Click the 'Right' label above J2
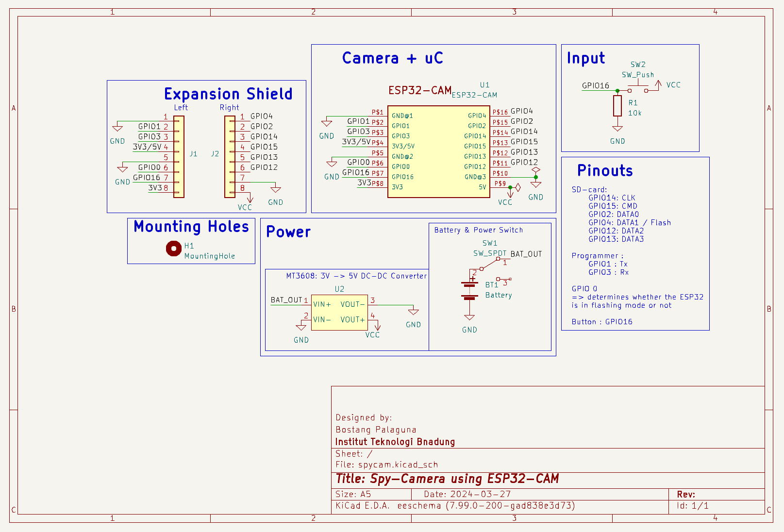 pyautogui.click(x=230, y=108)
